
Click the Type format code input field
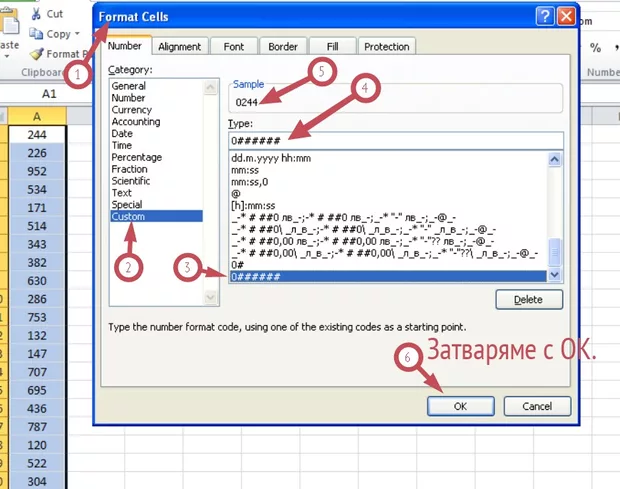(395, 141)
